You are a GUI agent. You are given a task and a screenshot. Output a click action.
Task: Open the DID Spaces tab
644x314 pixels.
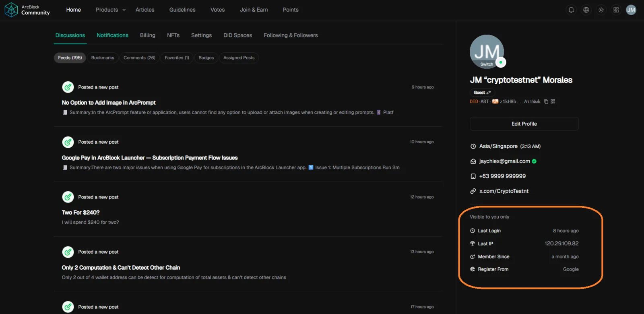(x=238, y=35)
